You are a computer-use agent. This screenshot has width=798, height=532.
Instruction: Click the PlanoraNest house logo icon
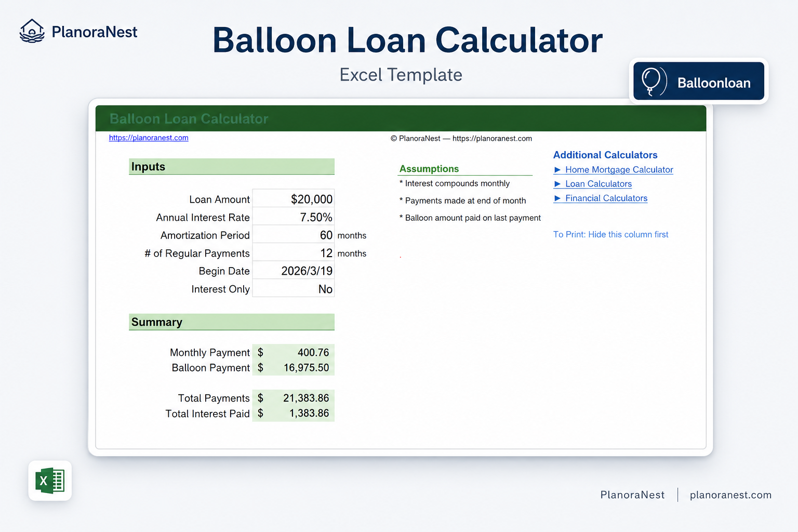(x=32, y=31)
